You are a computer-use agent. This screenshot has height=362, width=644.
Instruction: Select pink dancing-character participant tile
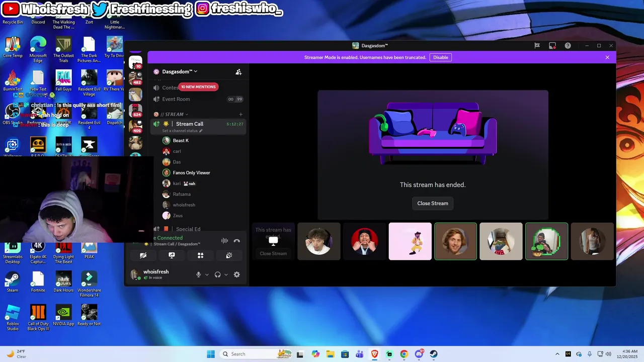[x=410, y=241]
